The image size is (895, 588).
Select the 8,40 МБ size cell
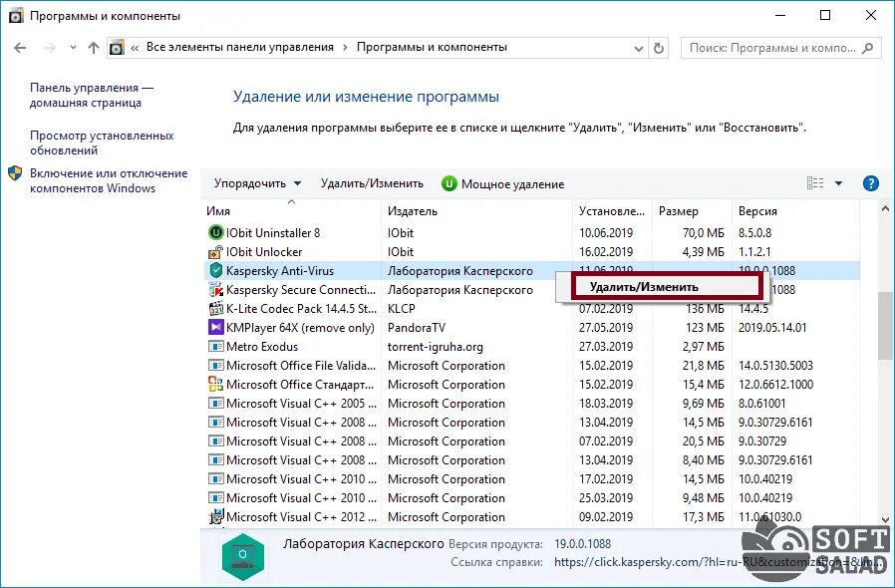pyautogui.click(x=704, y=460)
